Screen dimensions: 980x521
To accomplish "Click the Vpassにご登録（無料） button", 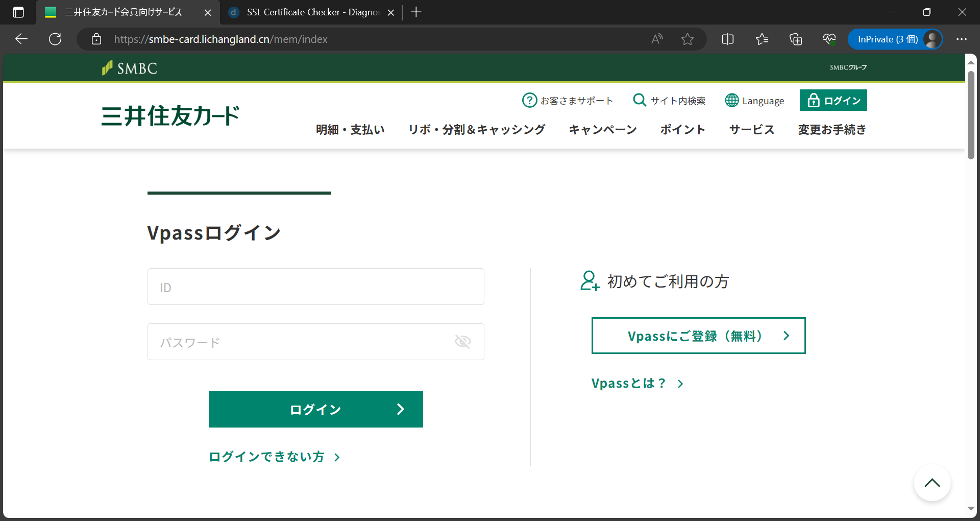I will [x=698, y=336].
